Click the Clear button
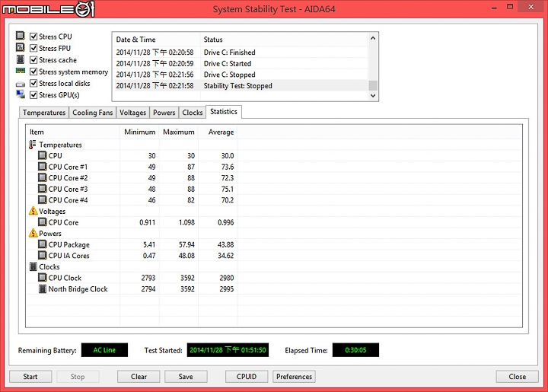 pyautogui.click(x=139, y=377)
